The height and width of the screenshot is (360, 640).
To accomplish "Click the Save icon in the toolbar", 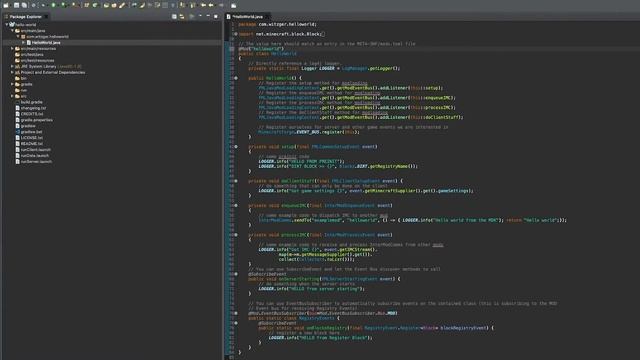I will click(x=16, y=5).
